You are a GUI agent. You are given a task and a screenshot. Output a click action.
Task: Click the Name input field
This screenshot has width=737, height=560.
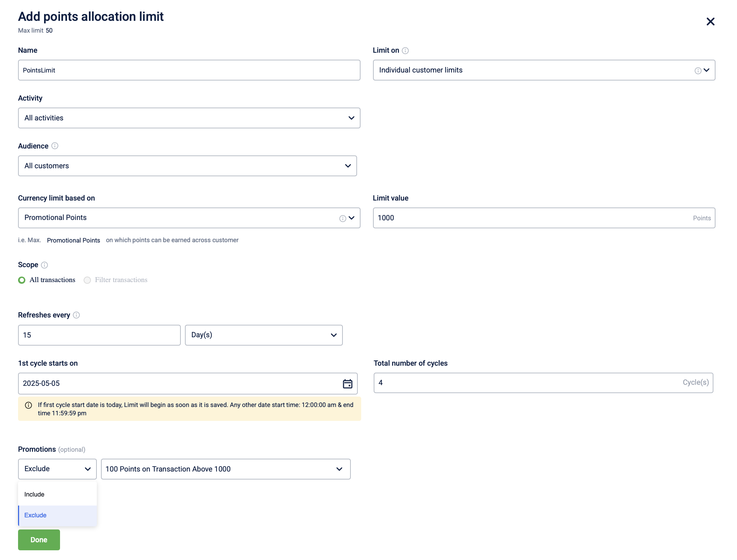coord(189,70)
